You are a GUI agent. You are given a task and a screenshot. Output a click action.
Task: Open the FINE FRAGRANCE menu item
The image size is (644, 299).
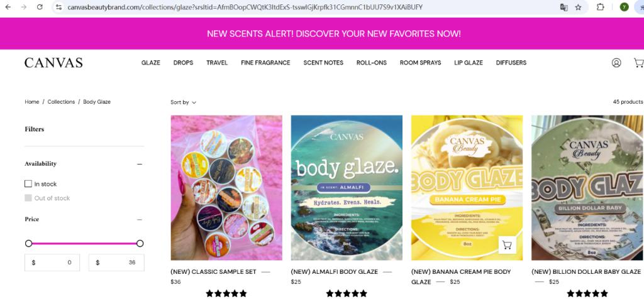265,63
